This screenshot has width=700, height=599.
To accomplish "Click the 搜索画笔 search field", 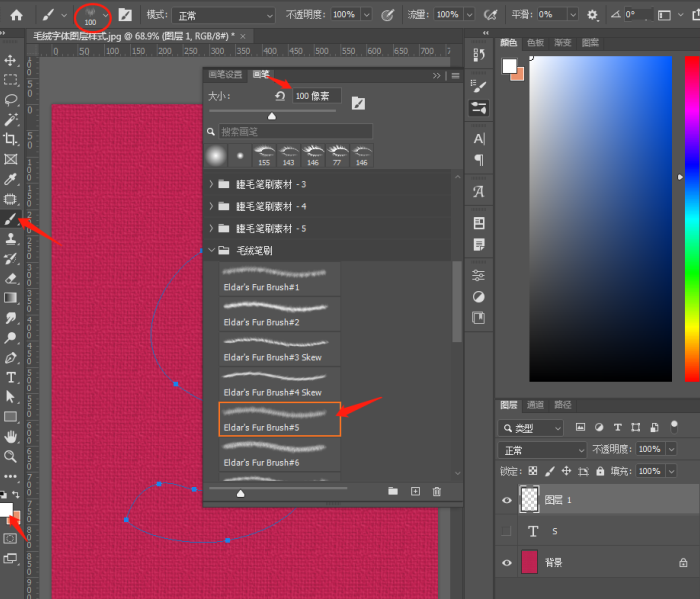I will 294,131.
